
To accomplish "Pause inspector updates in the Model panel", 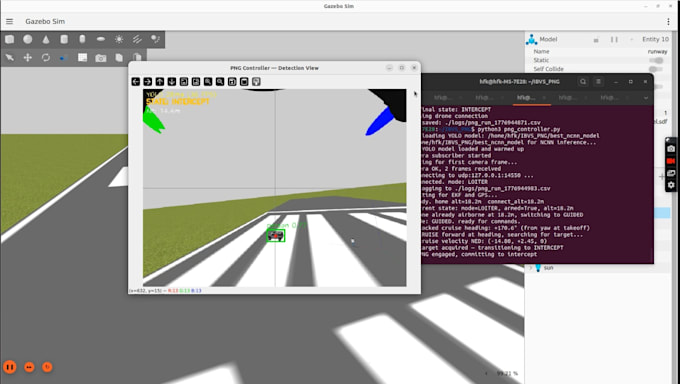I will click(x=614, y=39).
